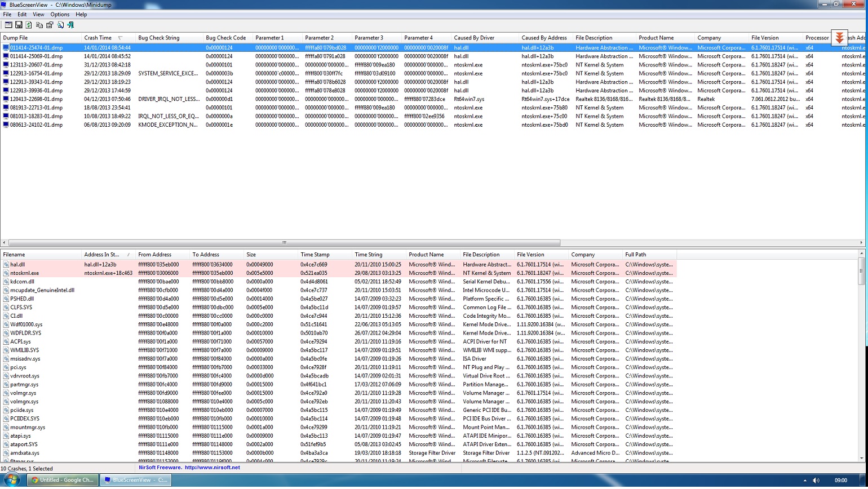Select the ntoskrnl.exe row in driver list

tap(24, 273)
